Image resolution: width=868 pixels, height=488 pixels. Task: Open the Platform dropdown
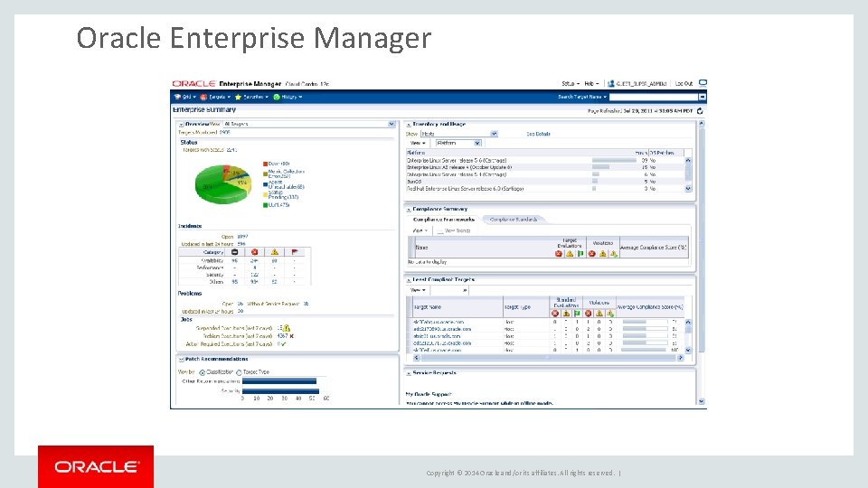coord(458,143)
